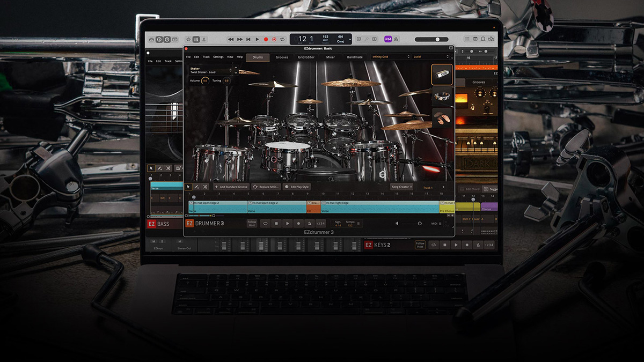Open Logic Smart Controls dial icon
644x362 pixels.
click(x=188, y=39)
